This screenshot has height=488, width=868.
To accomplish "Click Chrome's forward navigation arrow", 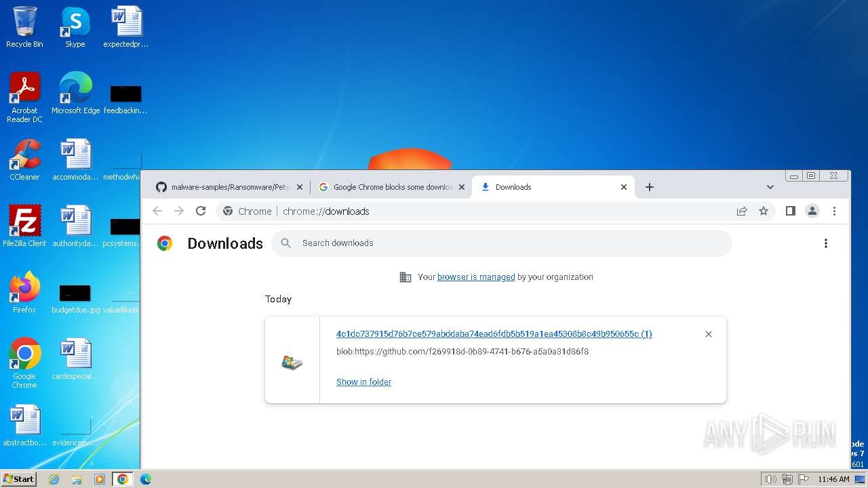I will tap(179, 211).
